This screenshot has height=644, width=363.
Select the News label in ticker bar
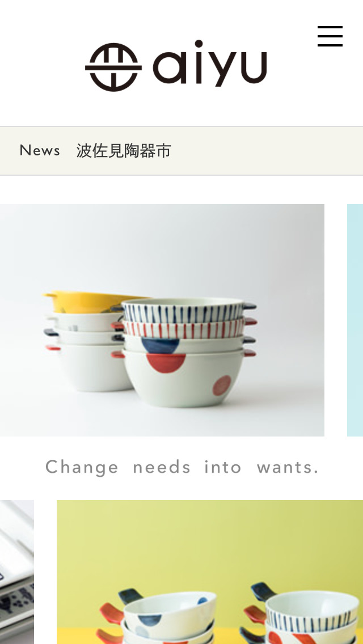(40, 151)
